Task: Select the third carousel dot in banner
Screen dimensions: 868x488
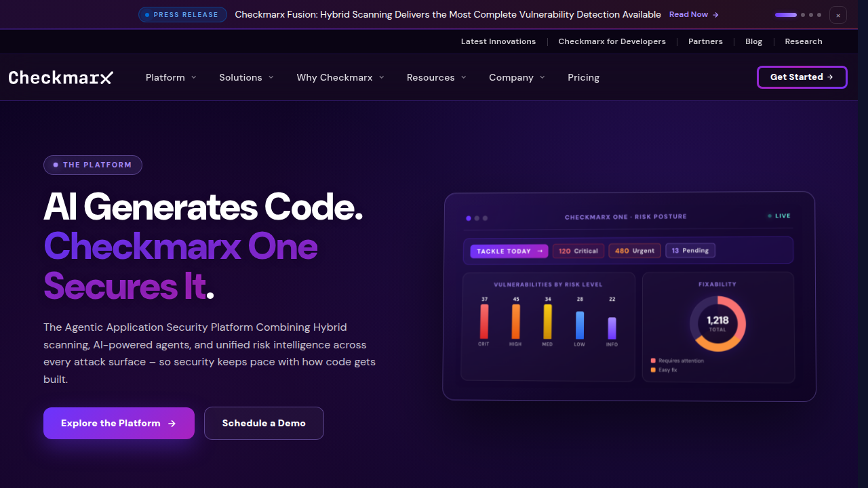Action: click(811, 15)
